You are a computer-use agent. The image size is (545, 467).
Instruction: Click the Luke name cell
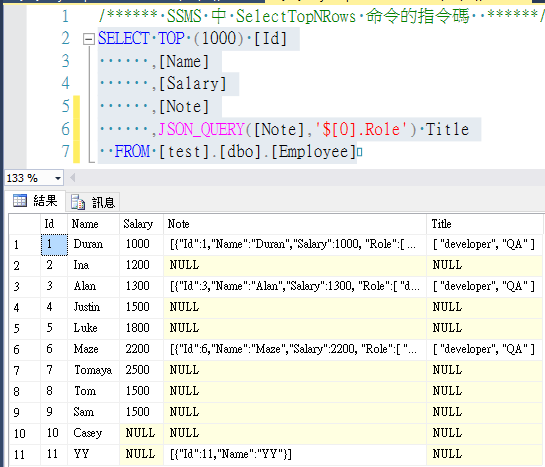tap(93, 328)
